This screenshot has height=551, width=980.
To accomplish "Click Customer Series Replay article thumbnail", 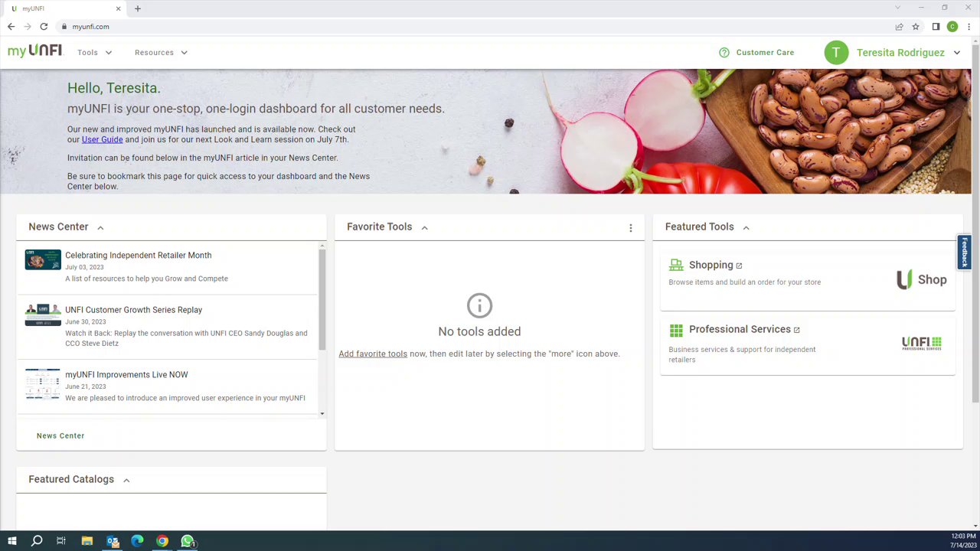I will pyautogui.click(x=43, y=315).
